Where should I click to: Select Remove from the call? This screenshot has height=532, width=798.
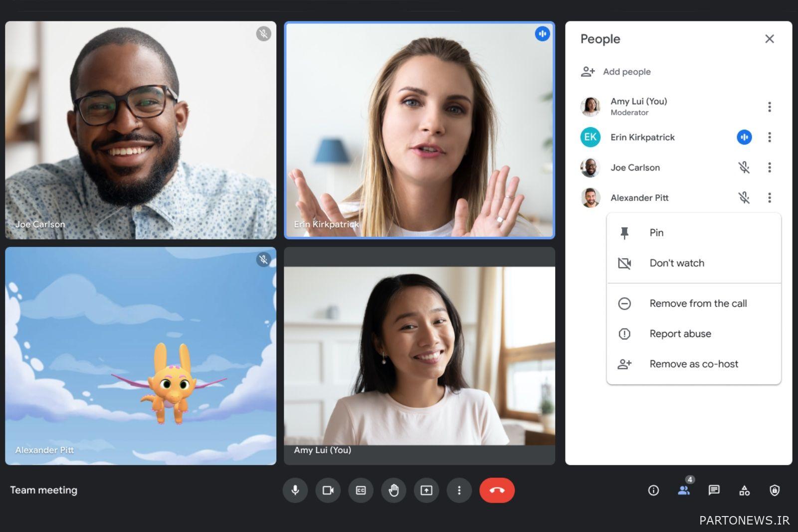(x=694, y=304)
